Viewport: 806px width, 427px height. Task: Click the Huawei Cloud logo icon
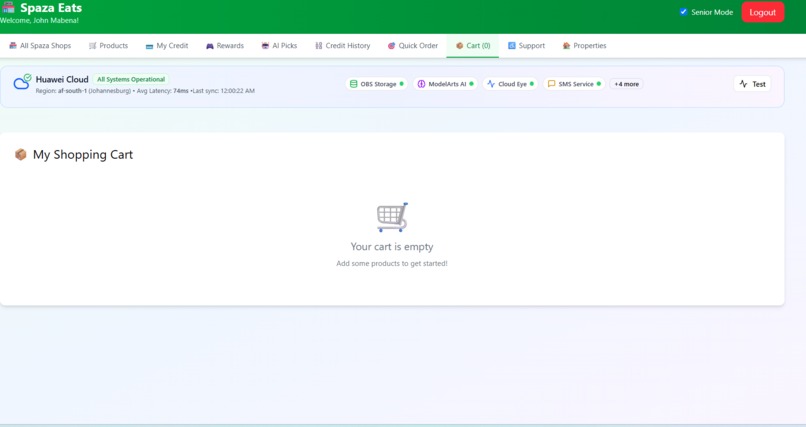coord(22,82)
